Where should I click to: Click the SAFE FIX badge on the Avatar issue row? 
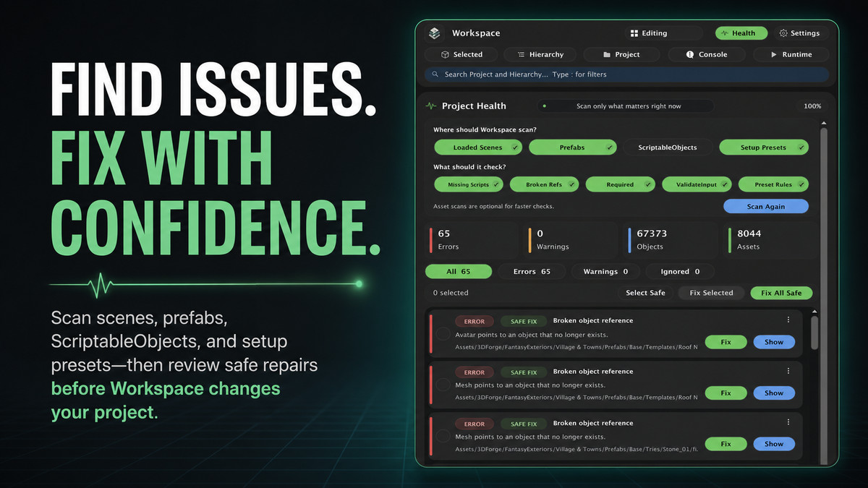tap(524, 321)
